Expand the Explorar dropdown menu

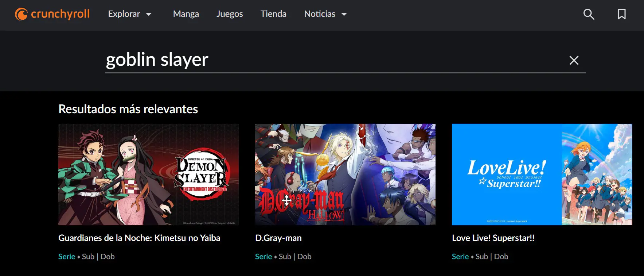coord(130,14)
